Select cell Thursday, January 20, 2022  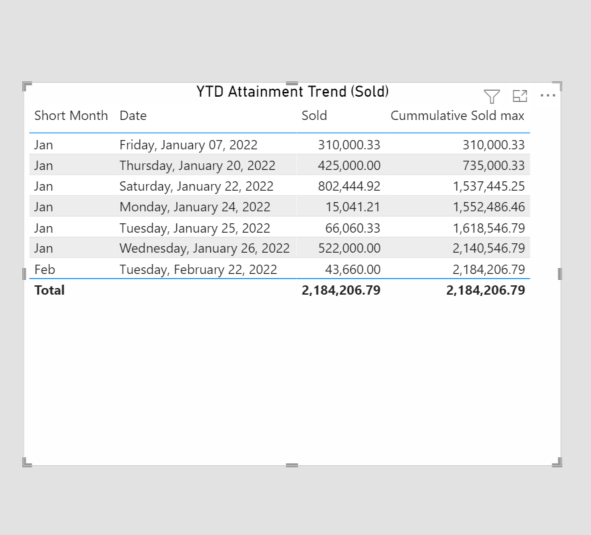click(197, 166)
